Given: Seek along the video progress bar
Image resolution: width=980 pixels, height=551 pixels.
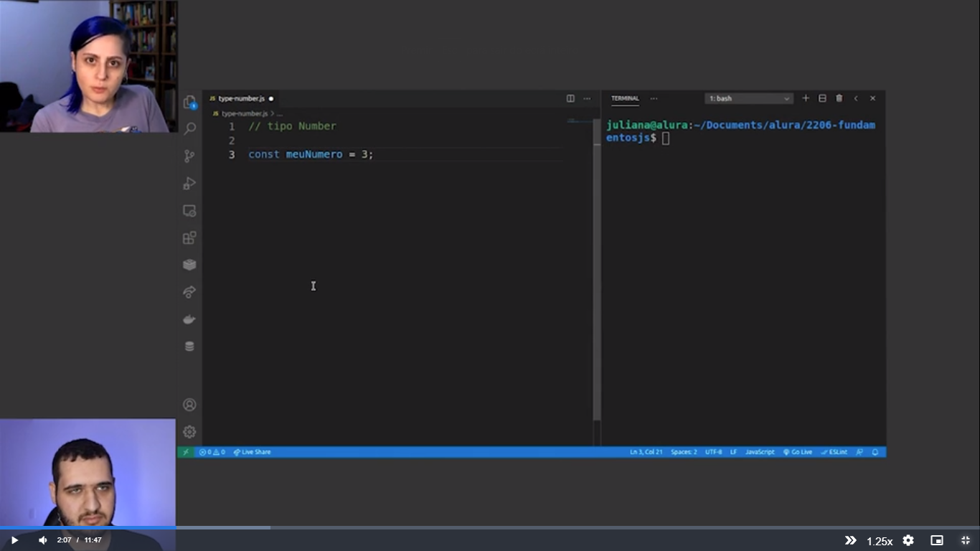Looking at the screenshot, I should pos(490,527).
